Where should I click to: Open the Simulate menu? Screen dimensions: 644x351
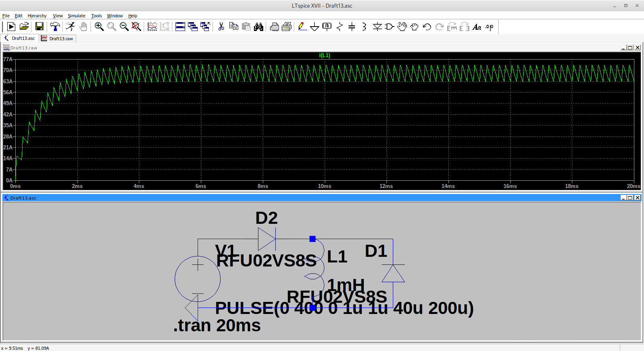[76, 16]
